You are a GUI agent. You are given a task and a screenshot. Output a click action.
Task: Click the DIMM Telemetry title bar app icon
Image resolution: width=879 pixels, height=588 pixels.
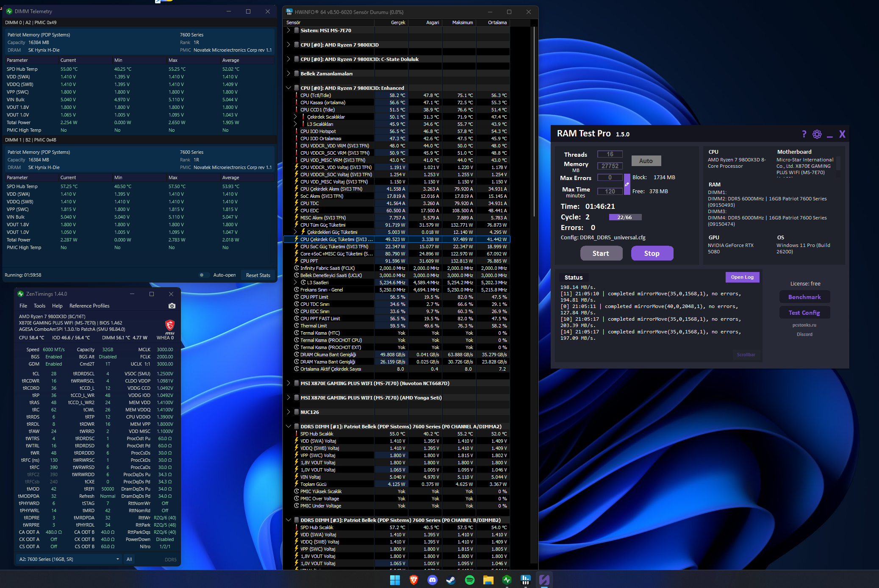point(9,11)
